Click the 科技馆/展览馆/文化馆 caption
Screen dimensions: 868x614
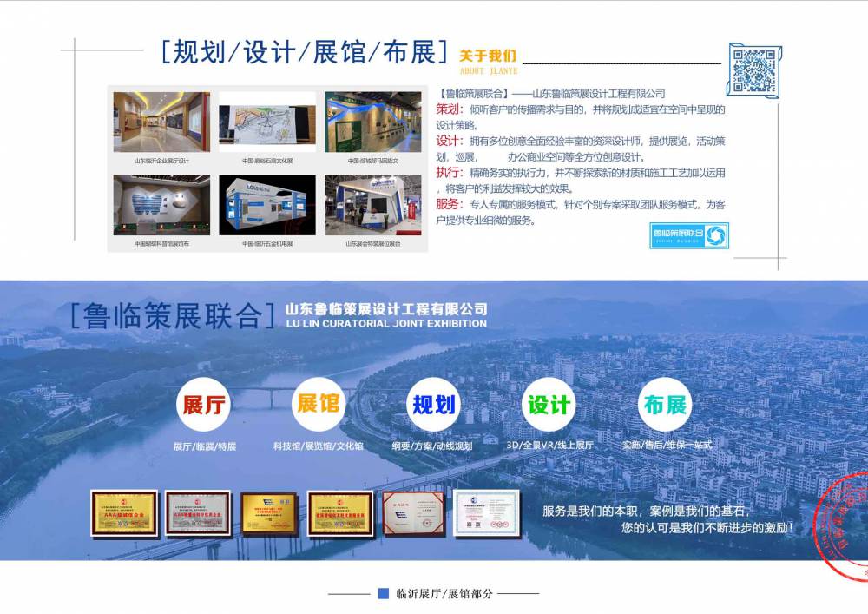[x=319, y=446]
